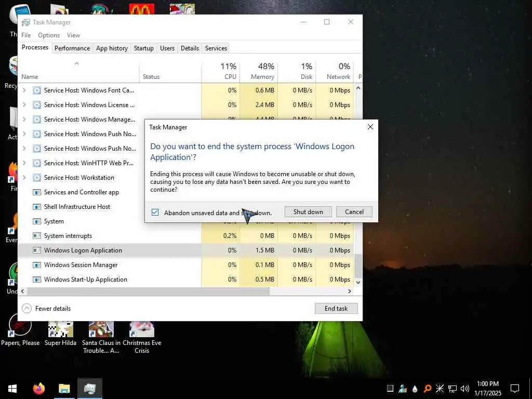Open File Explorer from the taskbar
Screen dimensions: 532x399
[x=64, y=389]
